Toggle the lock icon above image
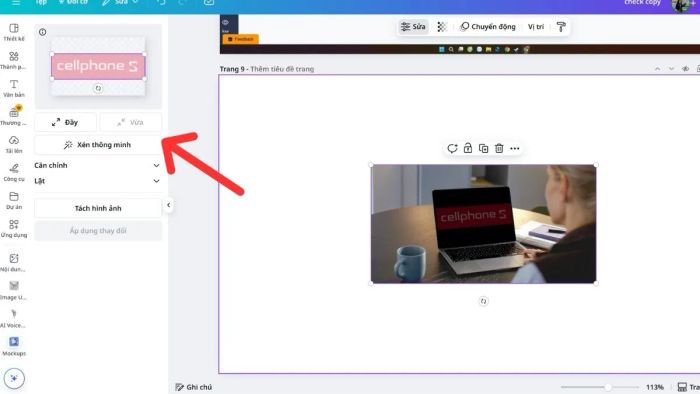This screenshot has width=700, height=394. coord(468,148)
